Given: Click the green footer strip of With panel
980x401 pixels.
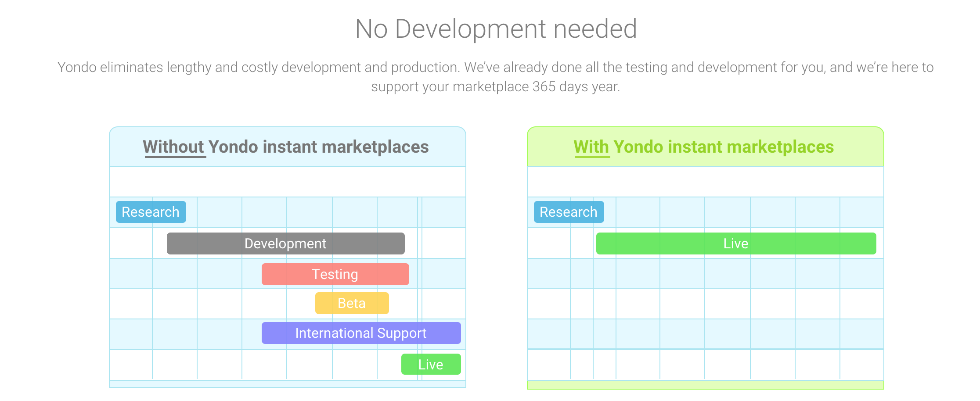Looking at the screenshot, I should (705, 385).
